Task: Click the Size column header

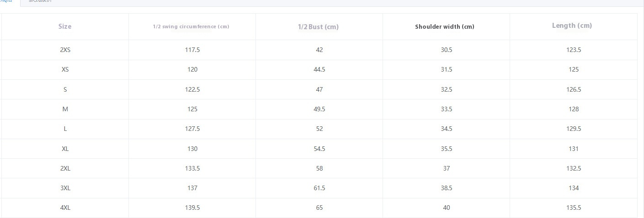Action: pyautogui.click(x=65, y=26)
